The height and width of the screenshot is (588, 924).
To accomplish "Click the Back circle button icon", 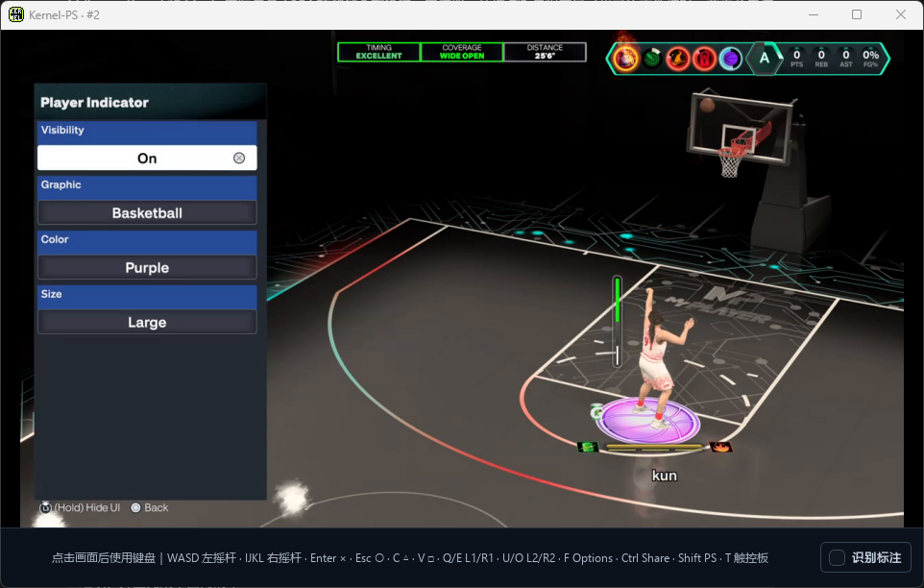I will 135,507.
